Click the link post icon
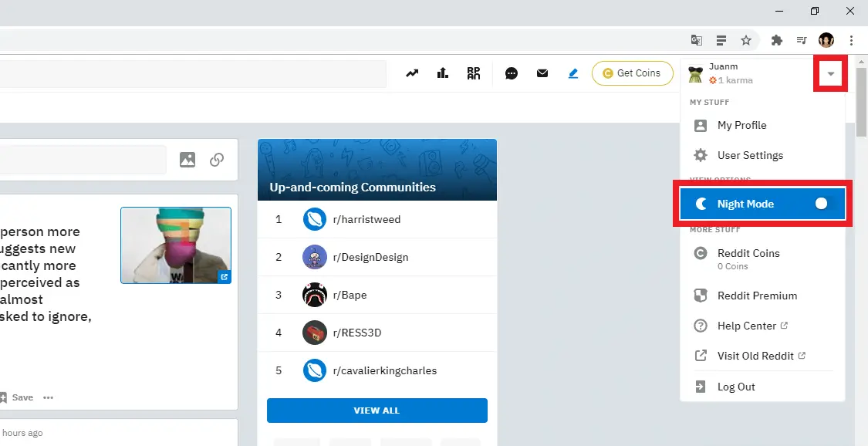The image size is (868, 446). pyautogui.click(x=217, y=160)
